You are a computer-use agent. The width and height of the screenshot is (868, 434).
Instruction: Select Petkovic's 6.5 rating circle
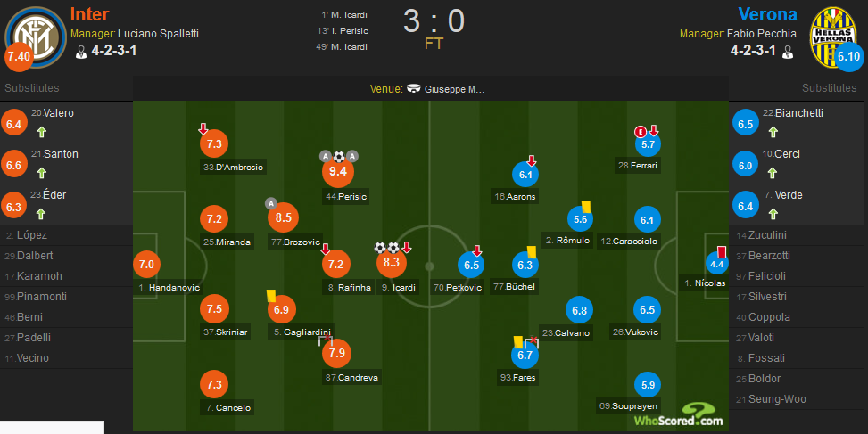tap(471, 265)
